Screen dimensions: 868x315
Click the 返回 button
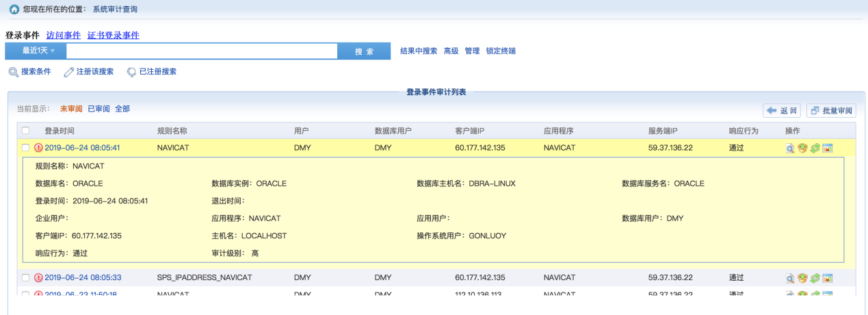point(782,110)
